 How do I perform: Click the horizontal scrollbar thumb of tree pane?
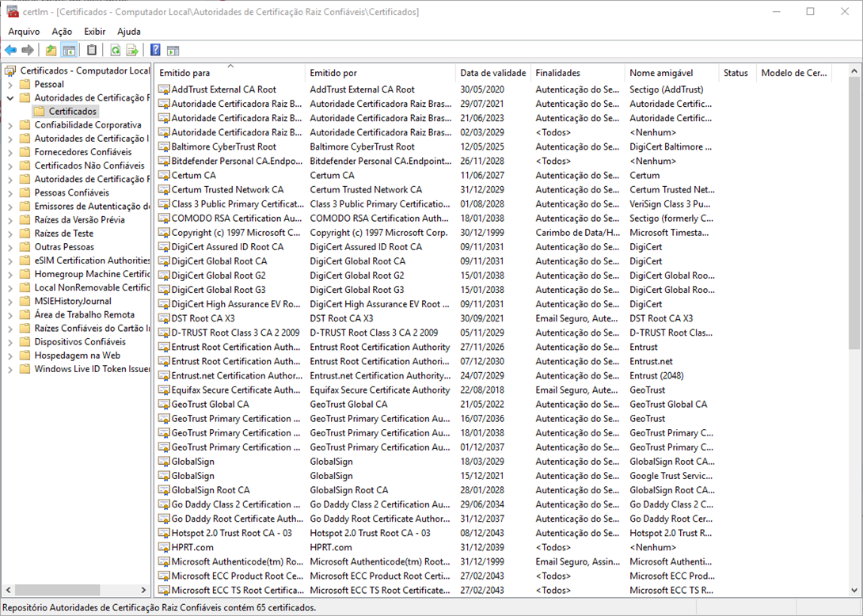click(x=57, y=590)
